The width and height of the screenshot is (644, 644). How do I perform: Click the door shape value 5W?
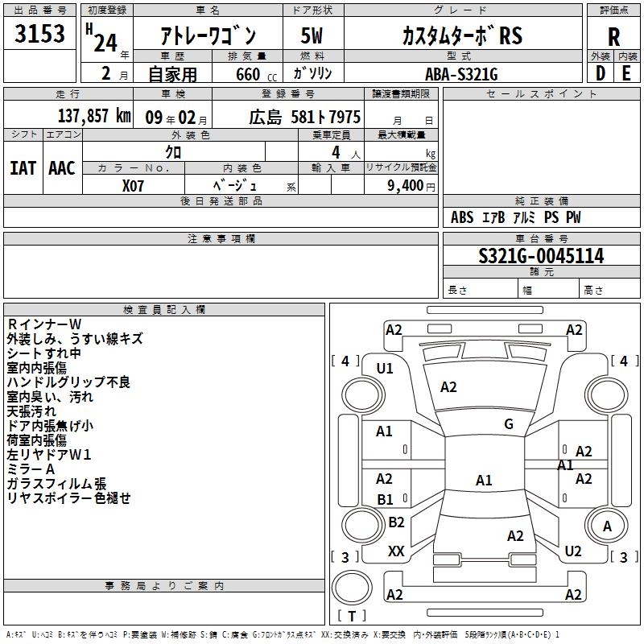312,35
